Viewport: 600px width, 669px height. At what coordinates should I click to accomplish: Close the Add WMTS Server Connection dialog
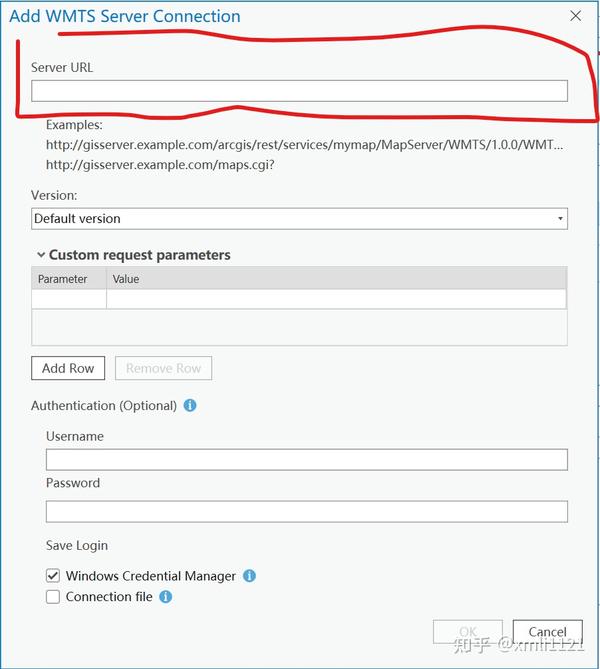tap(575, 16)
